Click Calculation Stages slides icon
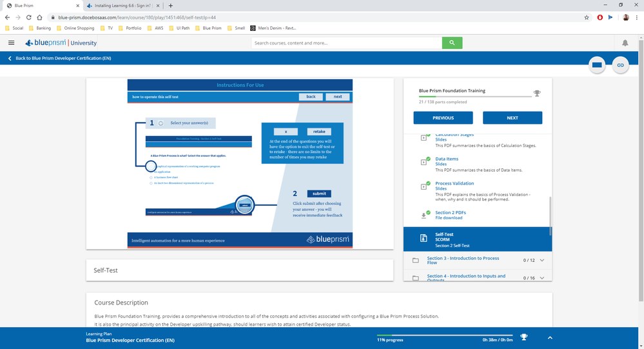This screenshot has height=349, width=644. point(424,137)
